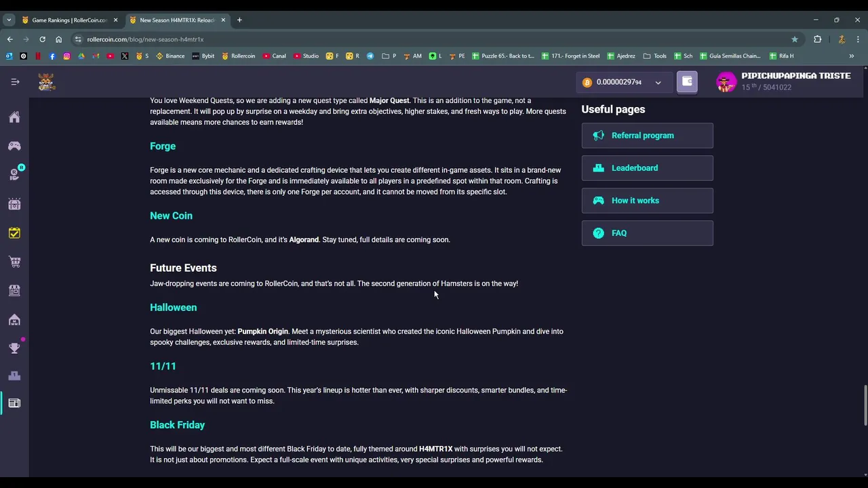Viewport: 868px width, 488px height.
Task: Open the 171.- Forget in Steel bookmark
Action: click(x=571, y=56)
